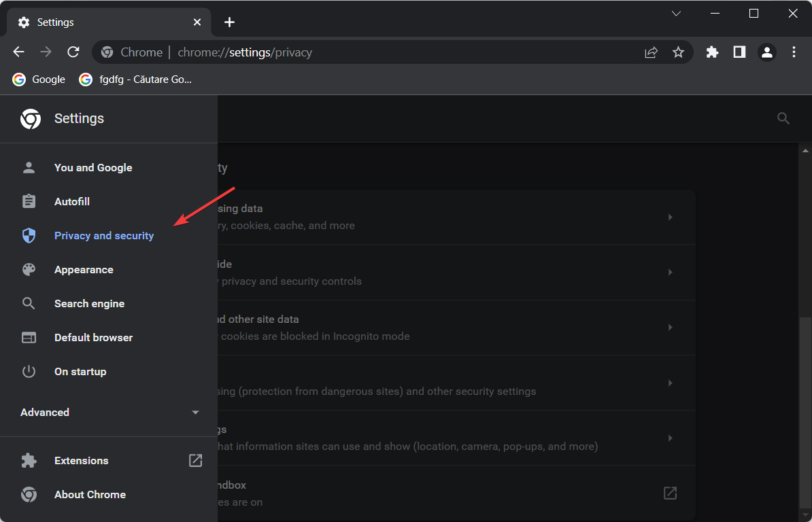
Task: Click the scrollbar up arrow
Action: point(805,151)
